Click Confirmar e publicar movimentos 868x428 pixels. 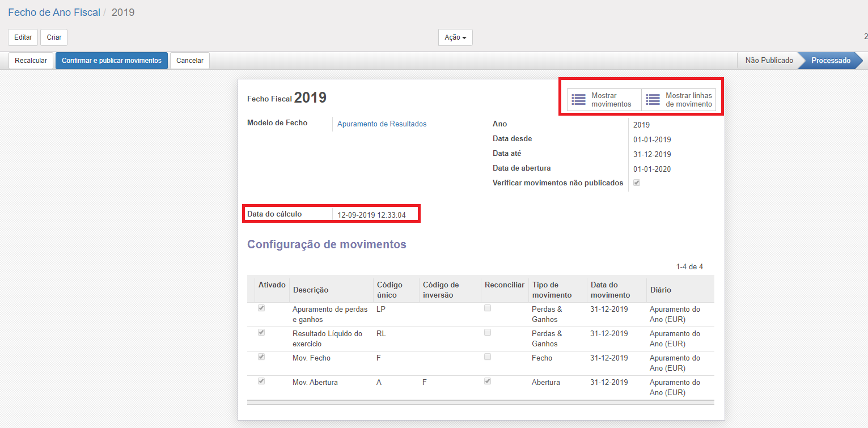point(112,61)
